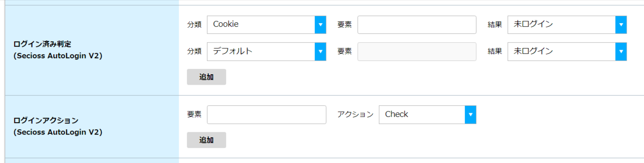This screenshot has height=163, width=644.
Task: Click the 結果 label in Cookie row
Action: [495, 25]
